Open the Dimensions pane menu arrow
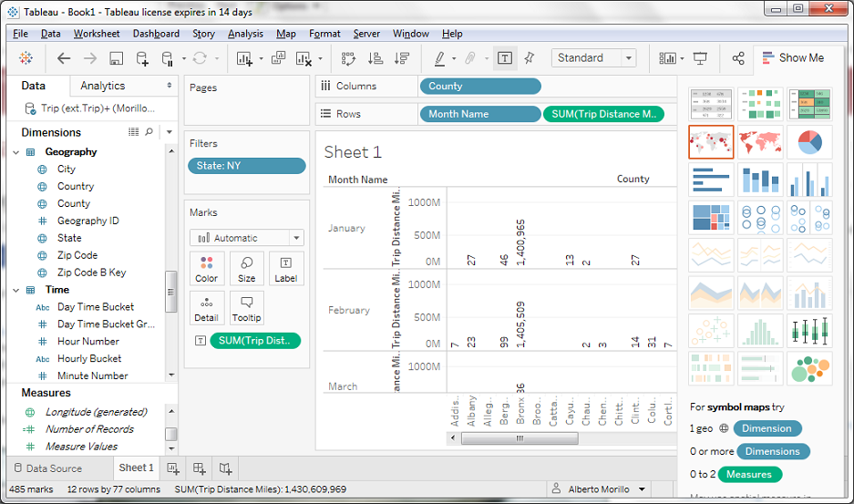 click(170, 132)
